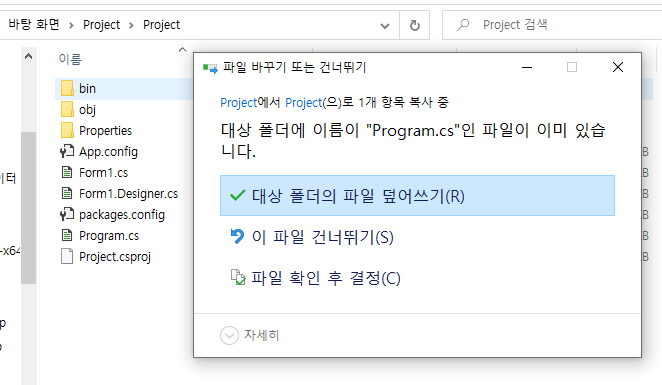Click the Properties folder icon
The image size is (662, 385).
pyautogui.click(x=67, y=130)
